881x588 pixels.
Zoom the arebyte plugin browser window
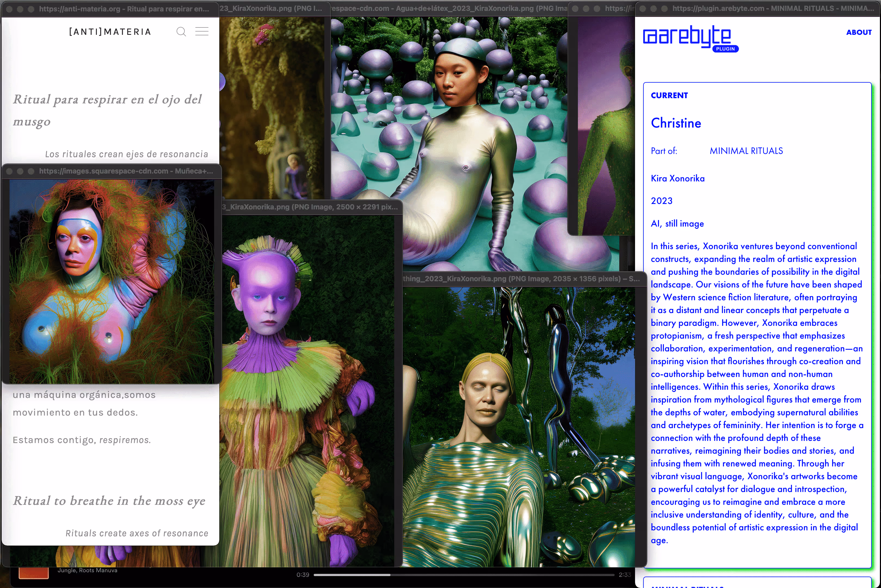tap(664, 9)
